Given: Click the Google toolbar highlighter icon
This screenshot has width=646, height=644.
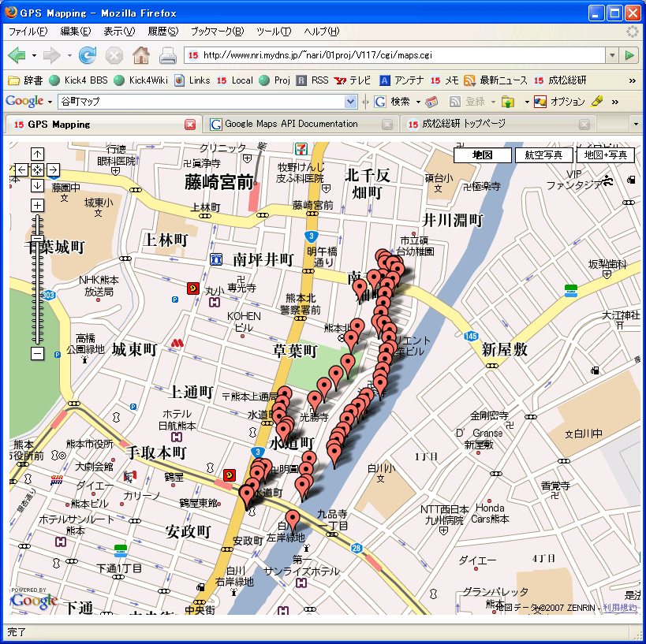Looking at the screenshot, I should point(597,102).
